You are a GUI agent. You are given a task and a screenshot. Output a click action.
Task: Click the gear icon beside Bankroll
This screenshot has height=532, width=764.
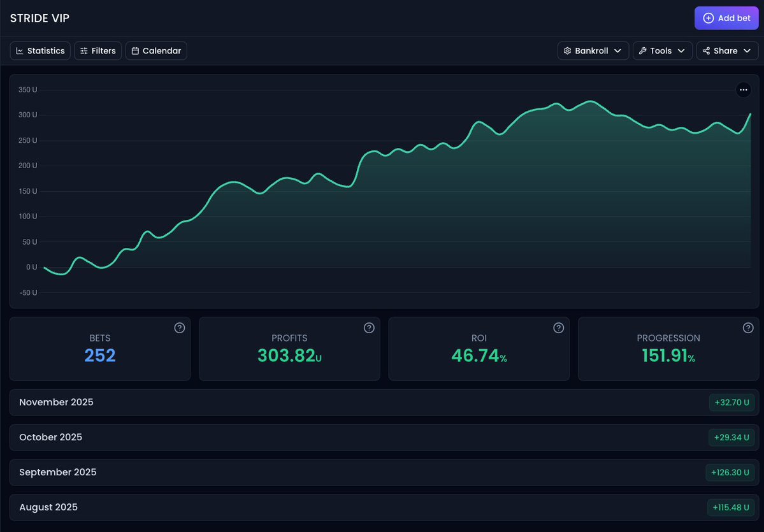(567, 50)
